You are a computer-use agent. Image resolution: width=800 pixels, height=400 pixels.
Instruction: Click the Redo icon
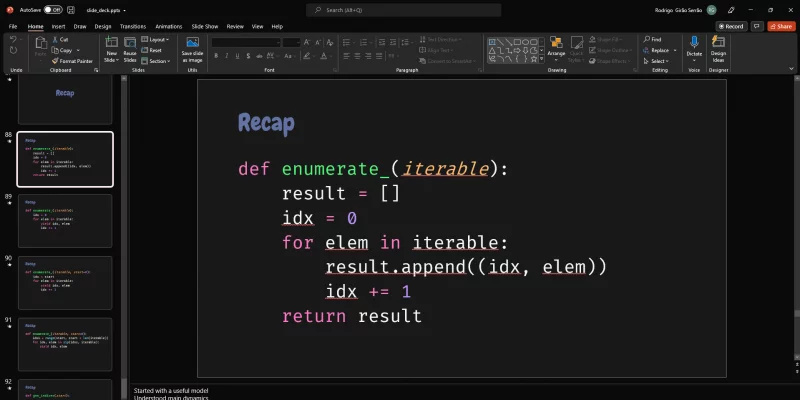pyautogui.click(x=13, y=50)
